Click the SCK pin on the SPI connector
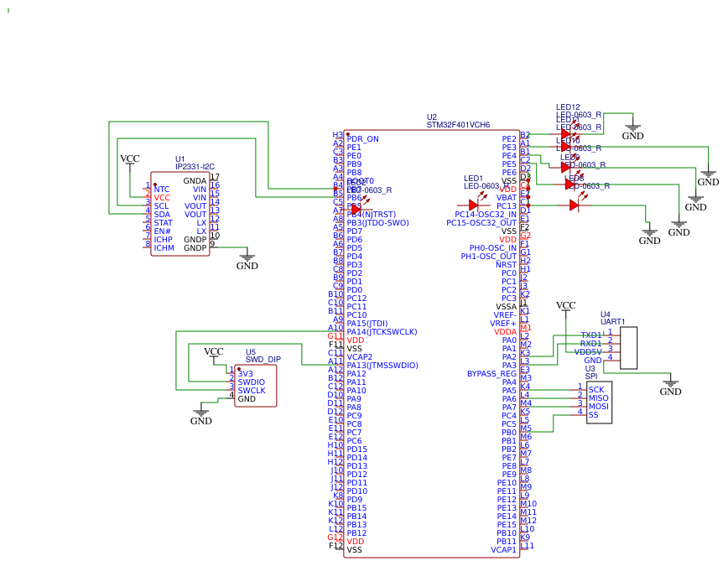 tap(596, 390)
